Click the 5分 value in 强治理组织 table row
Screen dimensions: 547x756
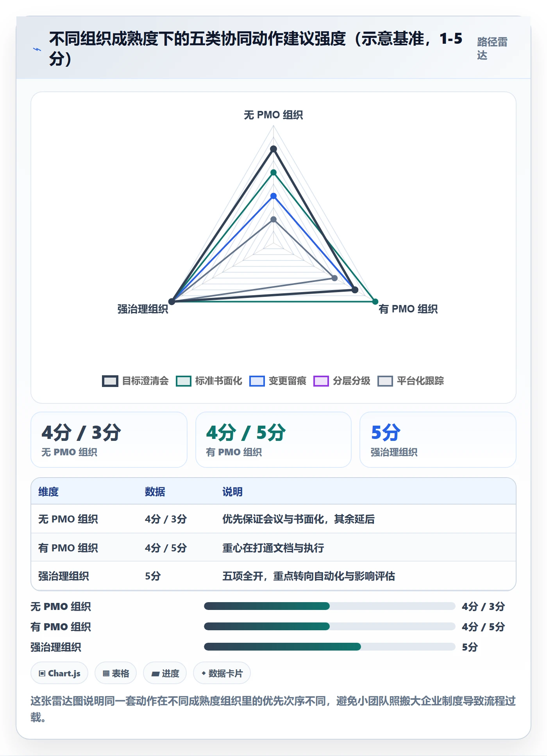click(x=153, y=576)
